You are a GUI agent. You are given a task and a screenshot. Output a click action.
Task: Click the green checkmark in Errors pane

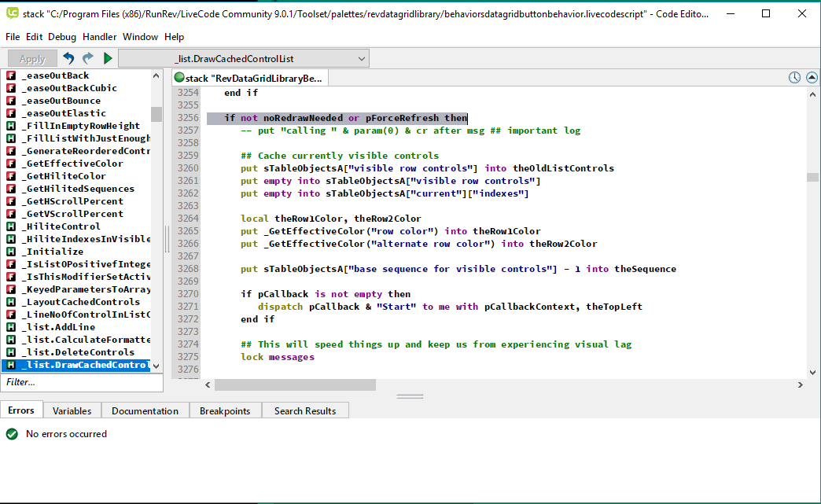click(12, 434)
